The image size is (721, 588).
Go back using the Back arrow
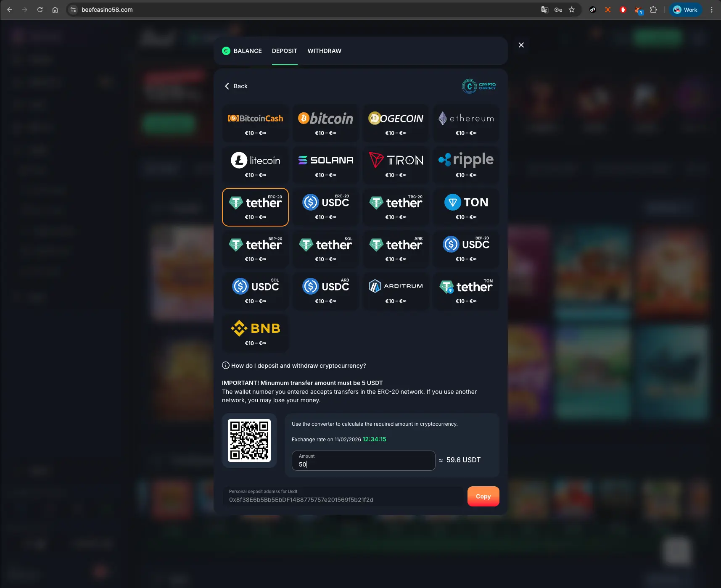(x=236, y=86)
